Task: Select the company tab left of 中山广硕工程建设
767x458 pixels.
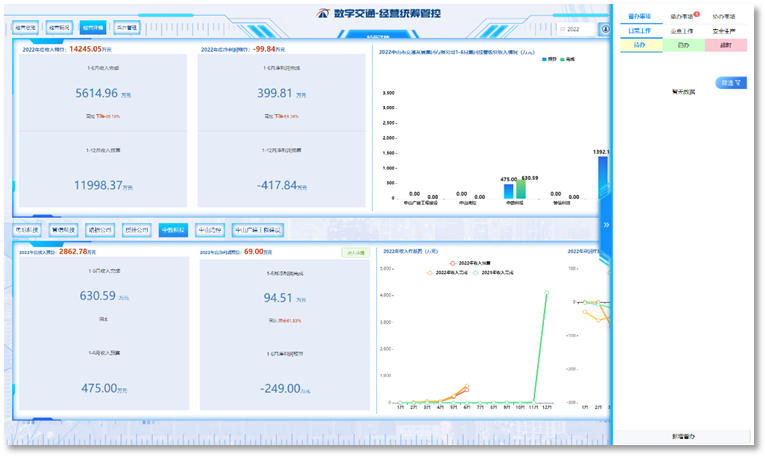Action: [210, 230]
